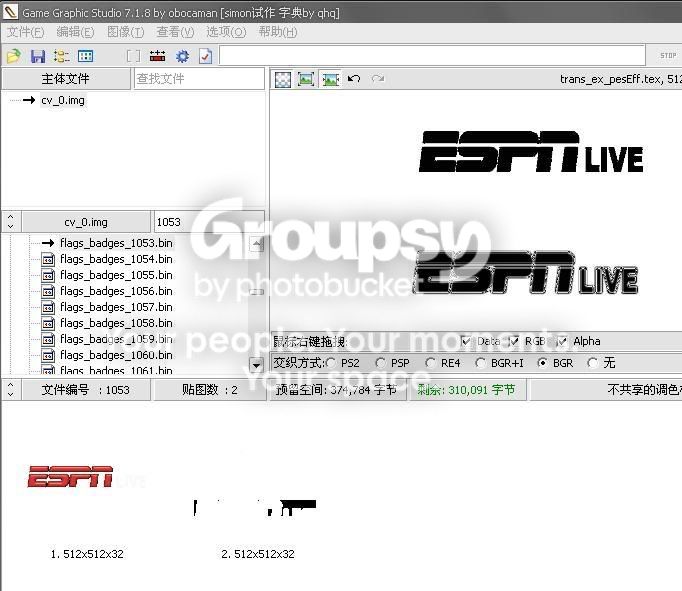Select flags_badges_1058.bin in the list
The image size is (682, 591).
[116, 324]
